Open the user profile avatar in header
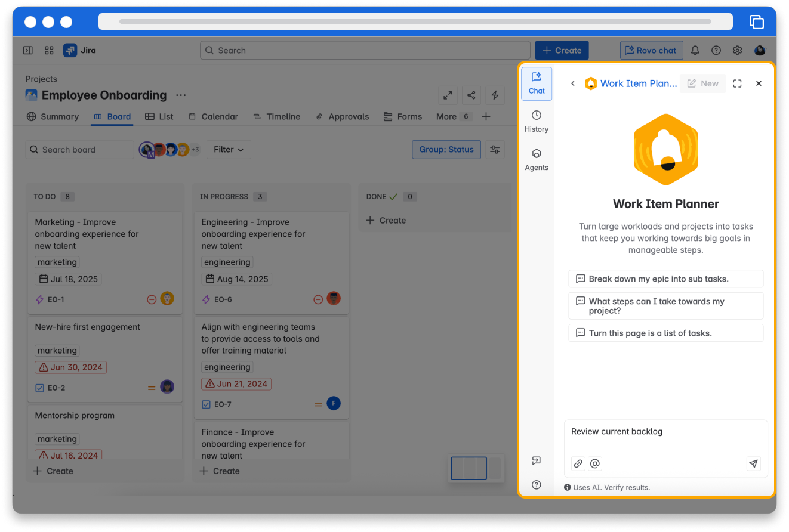 click(760, 51)
